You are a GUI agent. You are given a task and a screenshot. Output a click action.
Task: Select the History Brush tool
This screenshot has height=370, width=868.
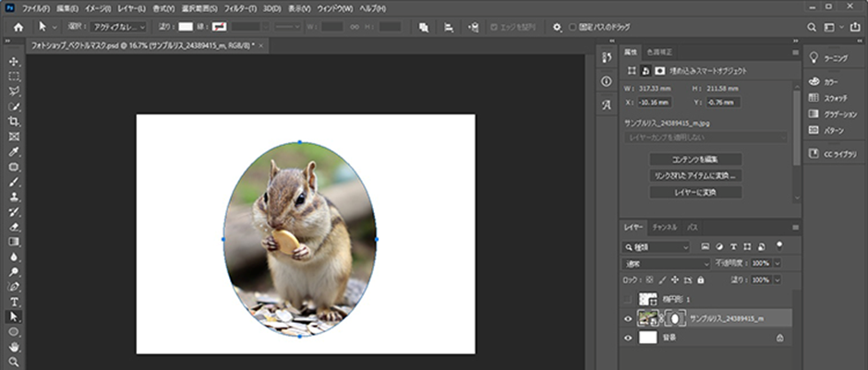14,212
